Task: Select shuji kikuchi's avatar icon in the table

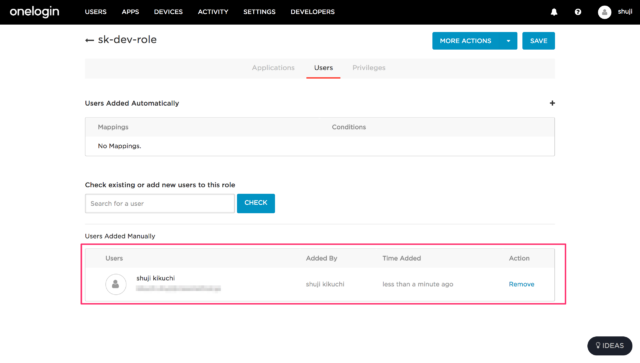Action: pos(116,284)
